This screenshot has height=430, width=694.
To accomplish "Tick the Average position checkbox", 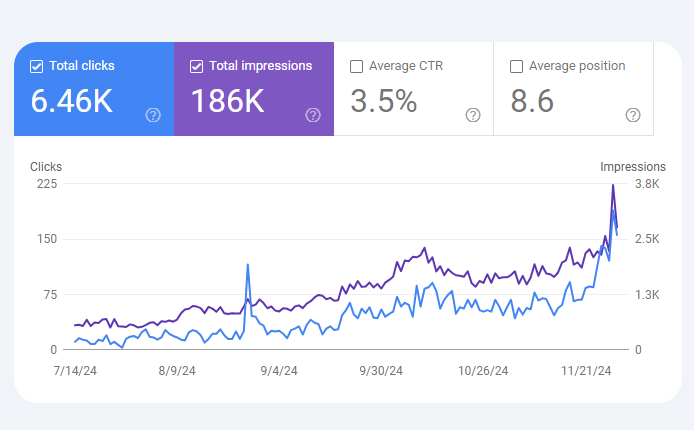I will 517,67.
